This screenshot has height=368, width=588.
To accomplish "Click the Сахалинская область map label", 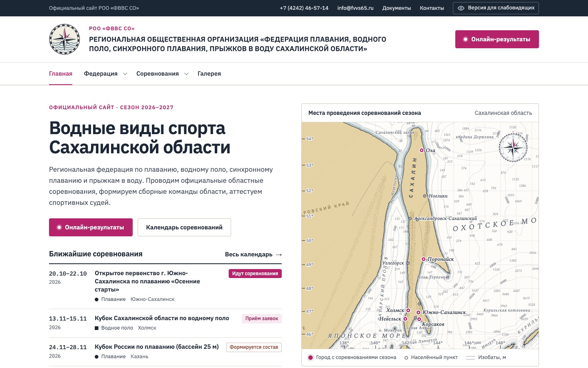I will pos(503,113).
